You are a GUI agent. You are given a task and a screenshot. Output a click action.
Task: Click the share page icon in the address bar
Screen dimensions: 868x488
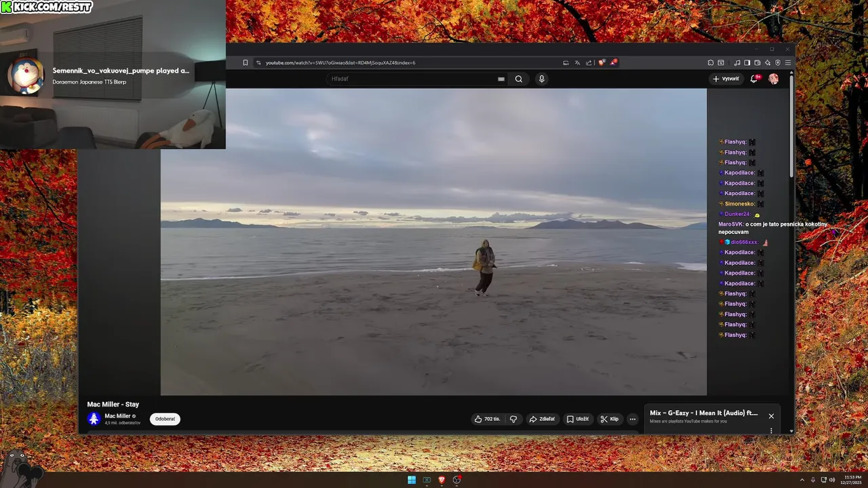point(589,62)
